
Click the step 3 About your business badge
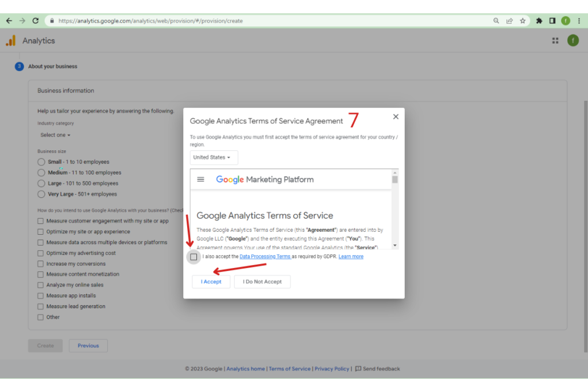pyautogui.click(x=19, y=67)
